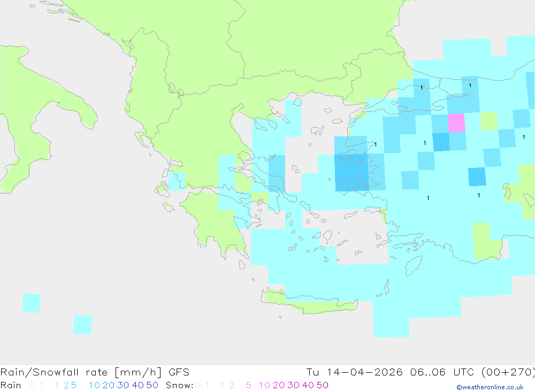Click the 'Rain/Snowfall rate [mm/h]' title text
Image resolution: width=535 pixels, height=392 pixels.
81,372
